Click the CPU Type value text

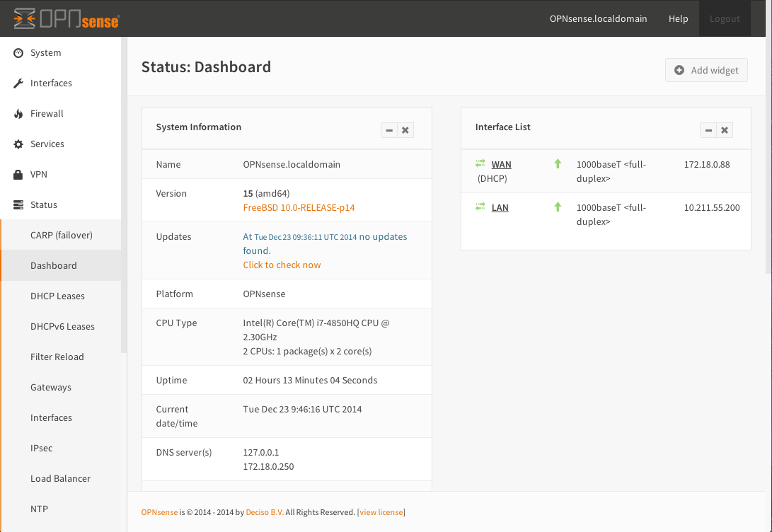[316, 337]
